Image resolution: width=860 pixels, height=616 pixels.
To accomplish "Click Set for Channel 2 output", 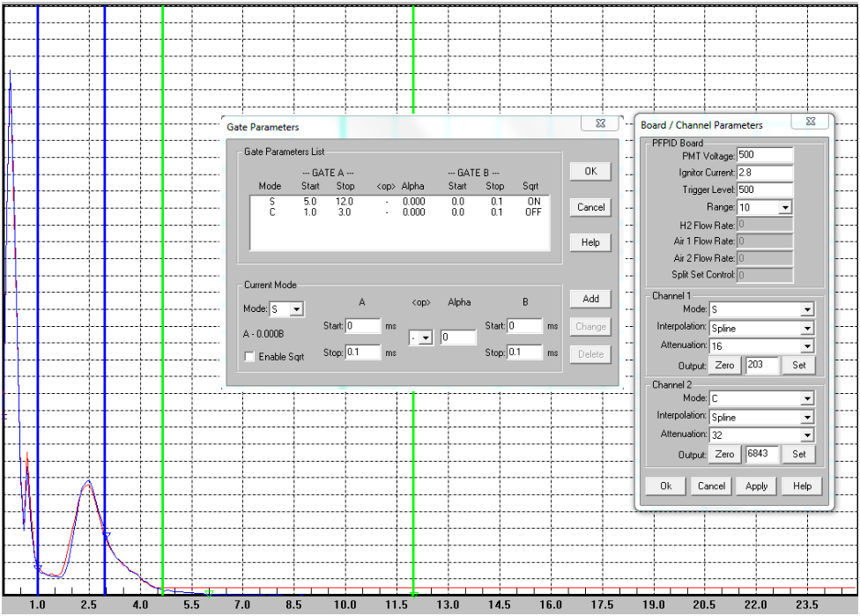I will click(x=798, y=455).
